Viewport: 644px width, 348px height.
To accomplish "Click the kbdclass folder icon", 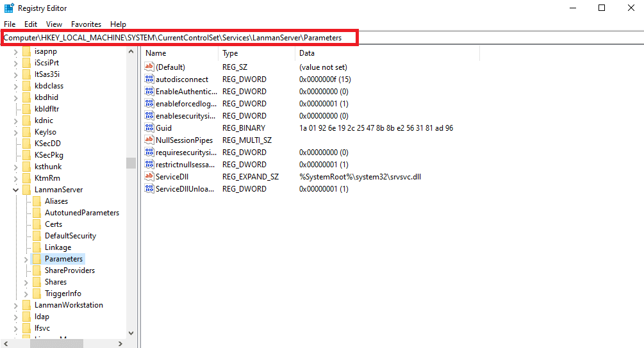I will [x=27, y=86].
